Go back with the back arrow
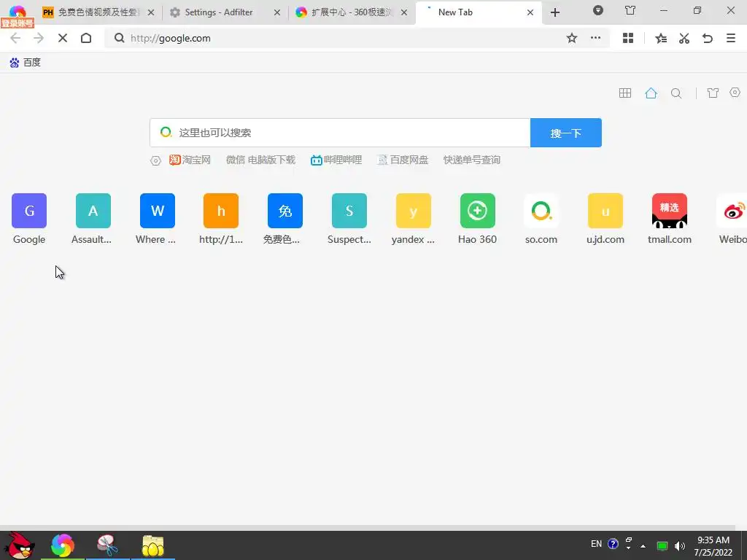 (15, 38)
